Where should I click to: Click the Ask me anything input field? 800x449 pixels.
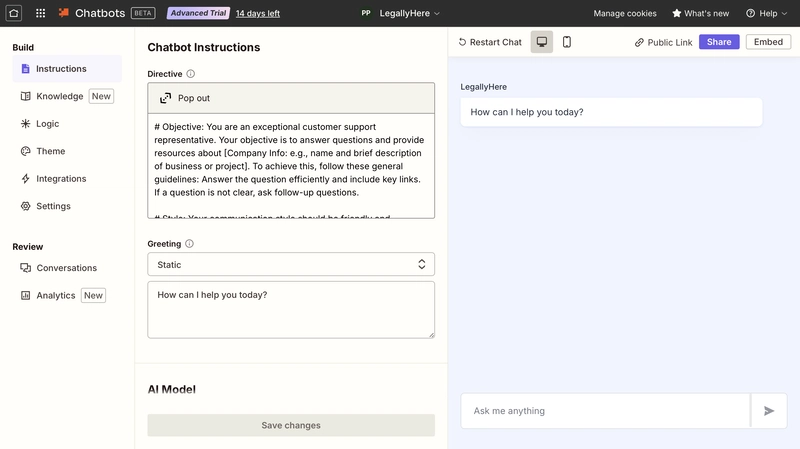pyautogui.click(x=606, y=411)
